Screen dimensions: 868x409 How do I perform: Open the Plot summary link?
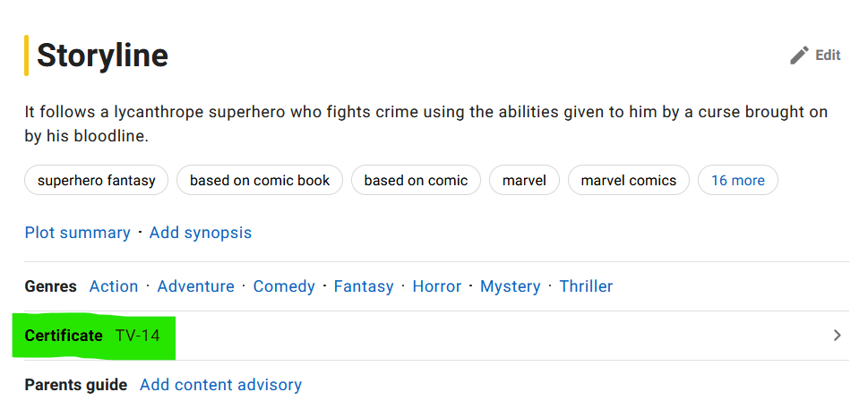click(78, 233)
